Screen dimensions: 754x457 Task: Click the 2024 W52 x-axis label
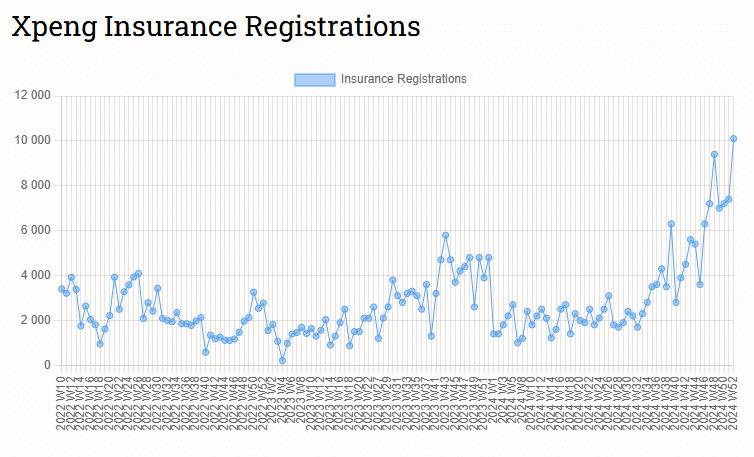click(x=733, y=403)
